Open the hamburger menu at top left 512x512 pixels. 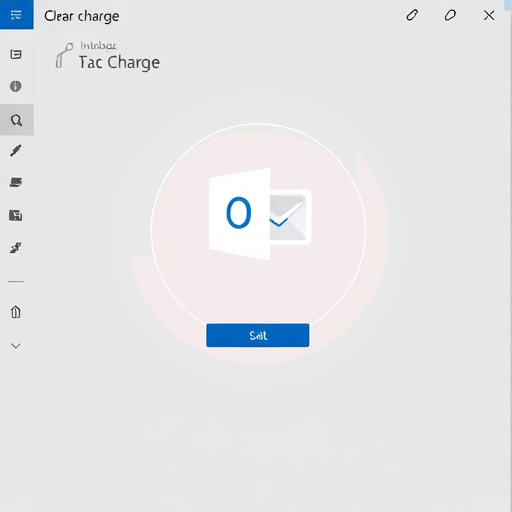tap(16, 15)
